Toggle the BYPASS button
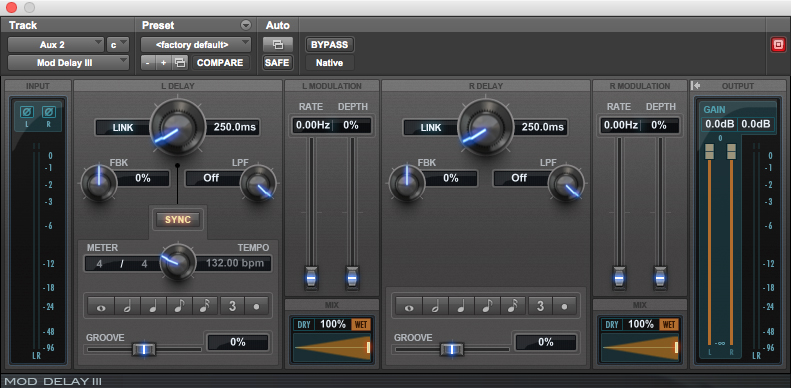This screenshot has height=388, width=791. [329, 44]
